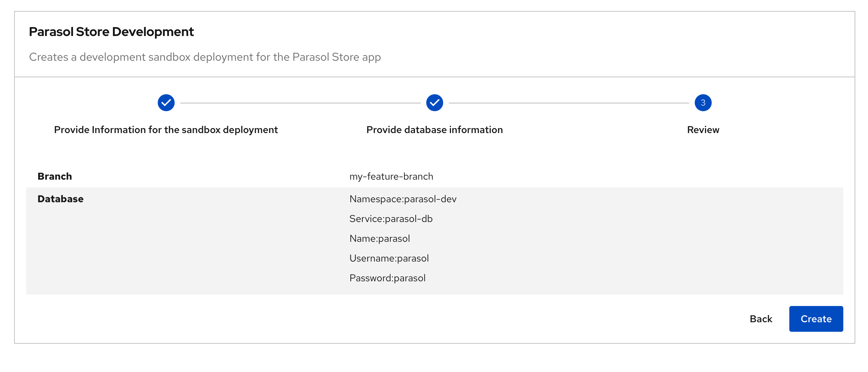
Task: Click the 'Username:parasol' entry
Action: click(x=389, y=258)
